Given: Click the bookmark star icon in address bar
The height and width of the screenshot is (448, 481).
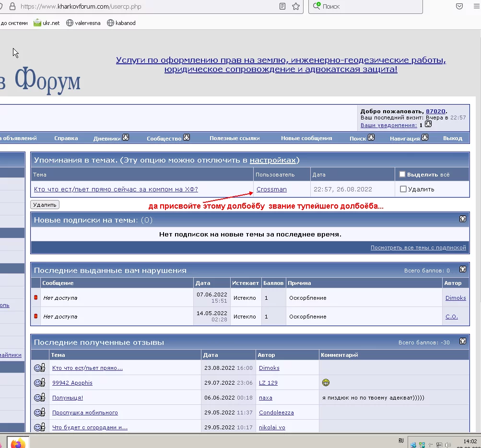Looking at the screenshot, I should coord(296,7).
